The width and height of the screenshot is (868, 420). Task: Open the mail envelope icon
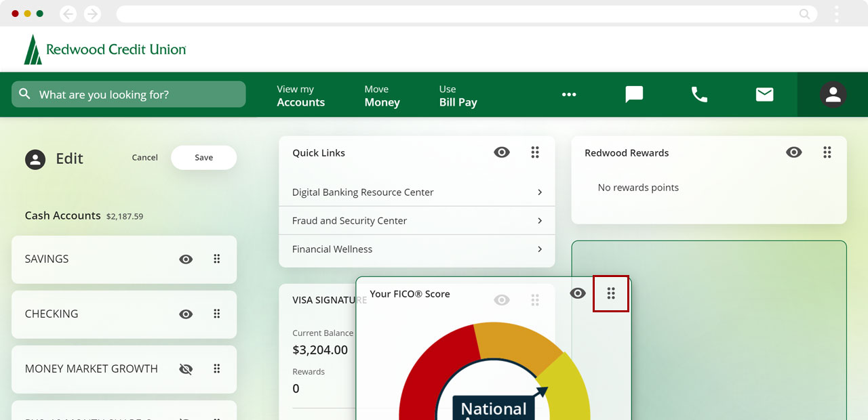click(764, 94)
